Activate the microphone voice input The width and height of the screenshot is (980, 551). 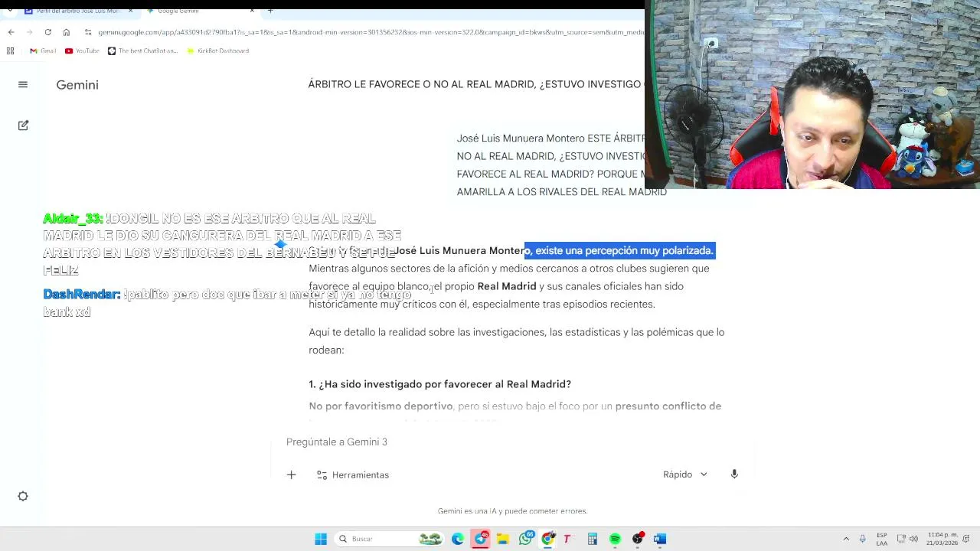click(734, 474)
